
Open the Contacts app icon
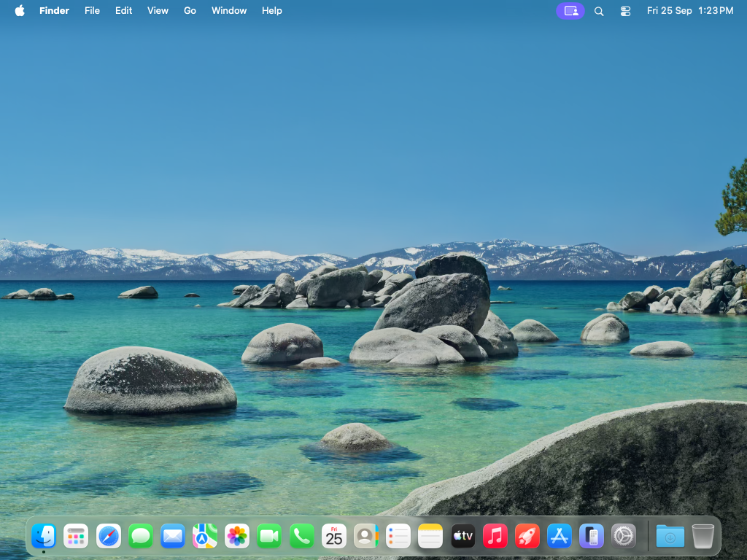pyautogui.click(x=366, y=536)
